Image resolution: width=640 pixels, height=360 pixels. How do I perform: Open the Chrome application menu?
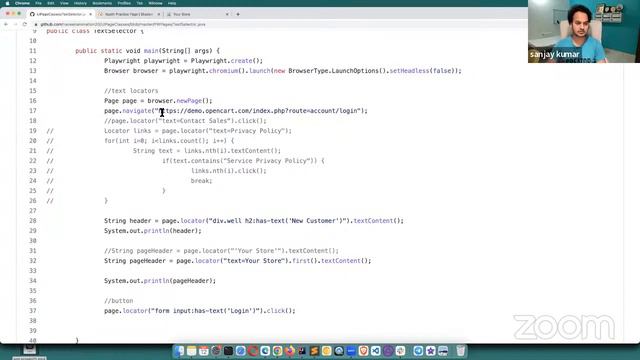pos(22,3)
